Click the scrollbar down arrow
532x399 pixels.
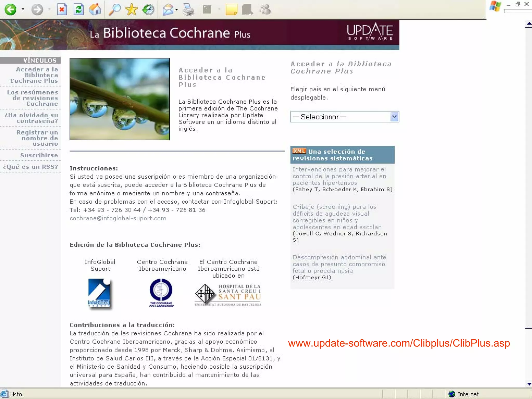[529, 384]
